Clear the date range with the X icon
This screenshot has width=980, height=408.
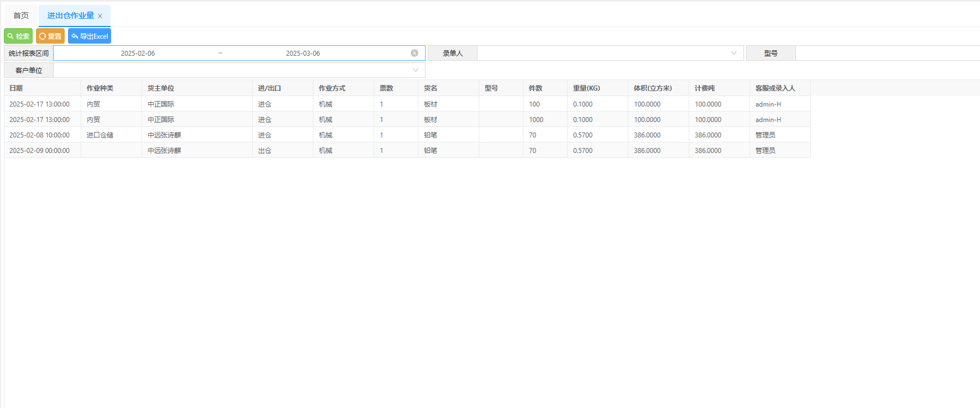(415, 53)
